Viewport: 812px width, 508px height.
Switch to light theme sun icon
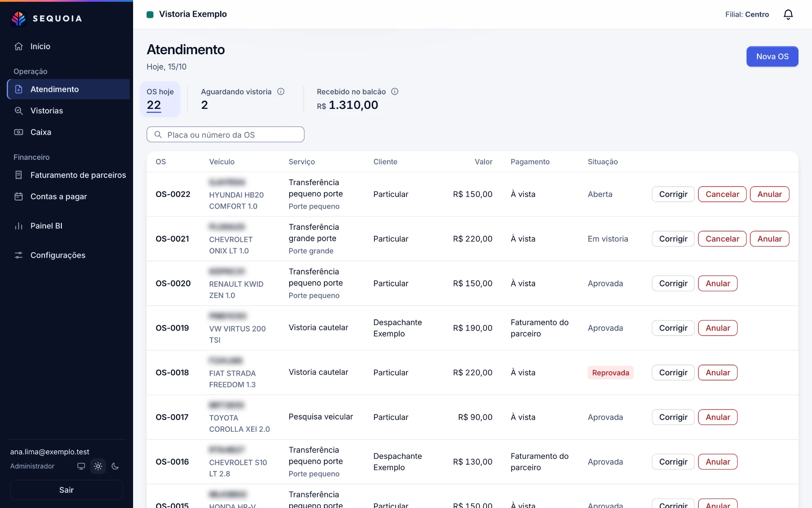(98, 466)
